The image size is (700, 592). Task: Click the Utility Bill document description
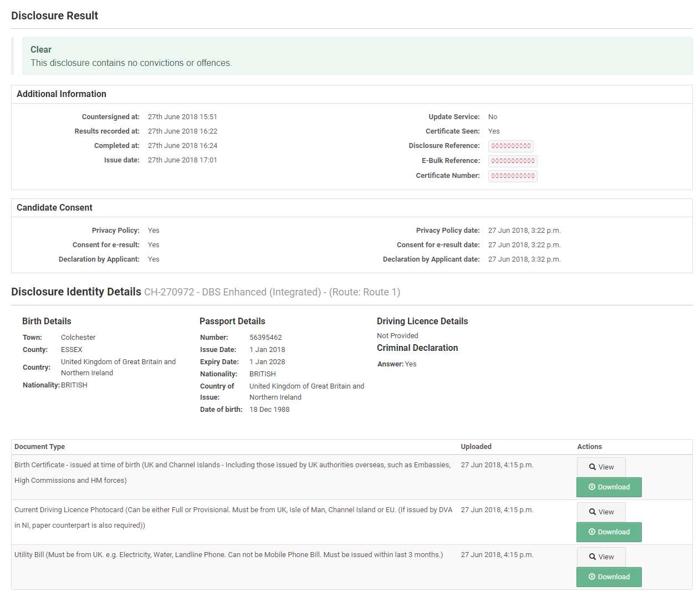coord(228,555)
